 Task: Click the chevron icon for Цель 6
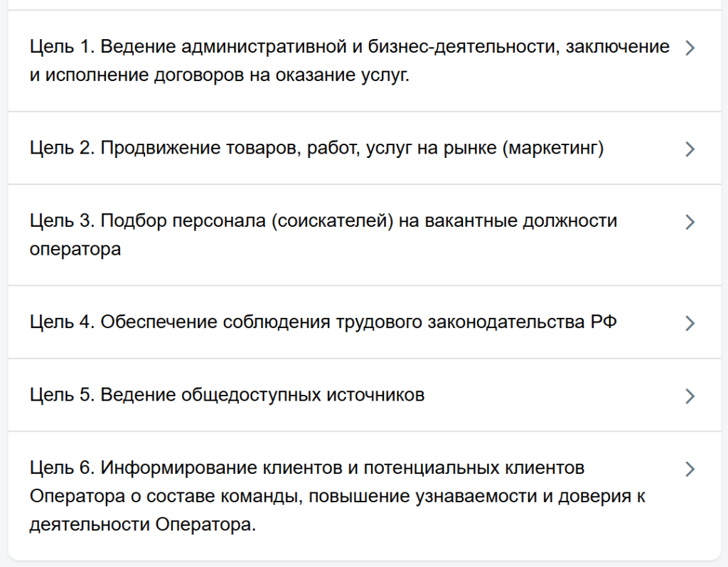[688, 469]
